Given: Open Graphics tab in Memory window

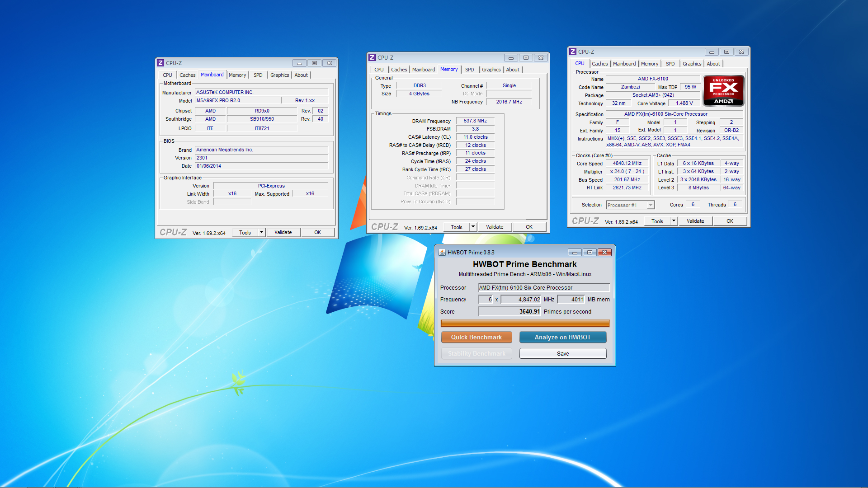Looking at the screenshot, I should point(491,70).
